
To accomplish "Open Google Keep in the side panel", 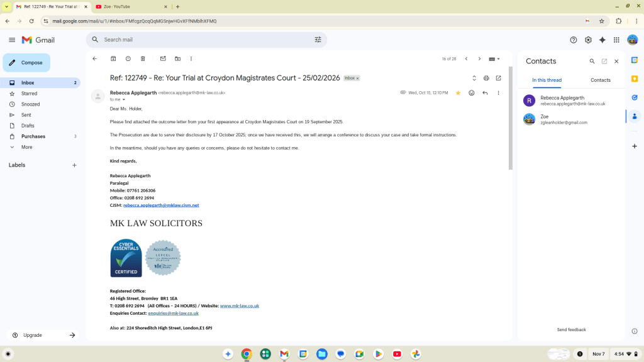I will pyautogui.click(x=634, y=79).
